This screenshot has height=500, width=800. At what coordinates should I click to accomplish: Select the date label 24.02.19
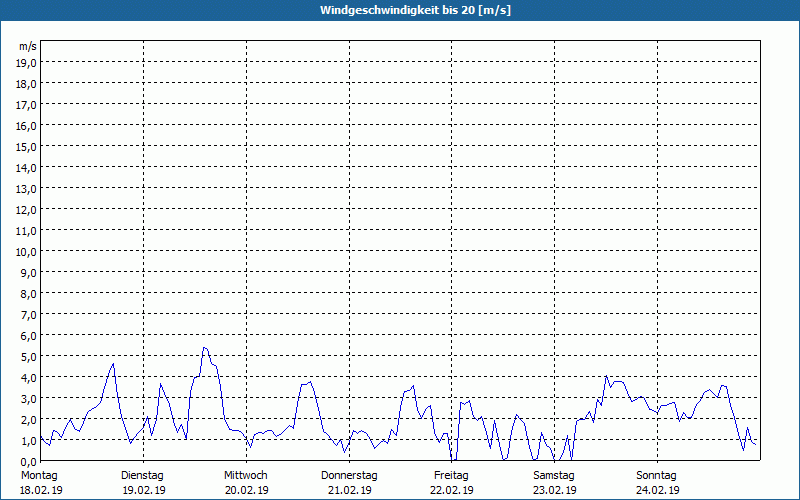657,490
